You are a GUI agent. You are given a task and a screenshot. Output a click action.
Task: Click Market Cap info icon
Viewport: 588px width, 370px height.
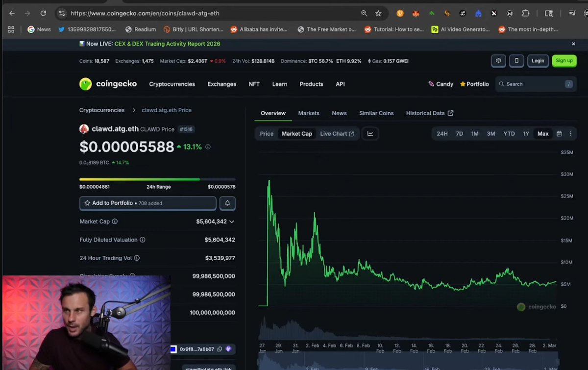pyautogui.click(x=115, y=222)
